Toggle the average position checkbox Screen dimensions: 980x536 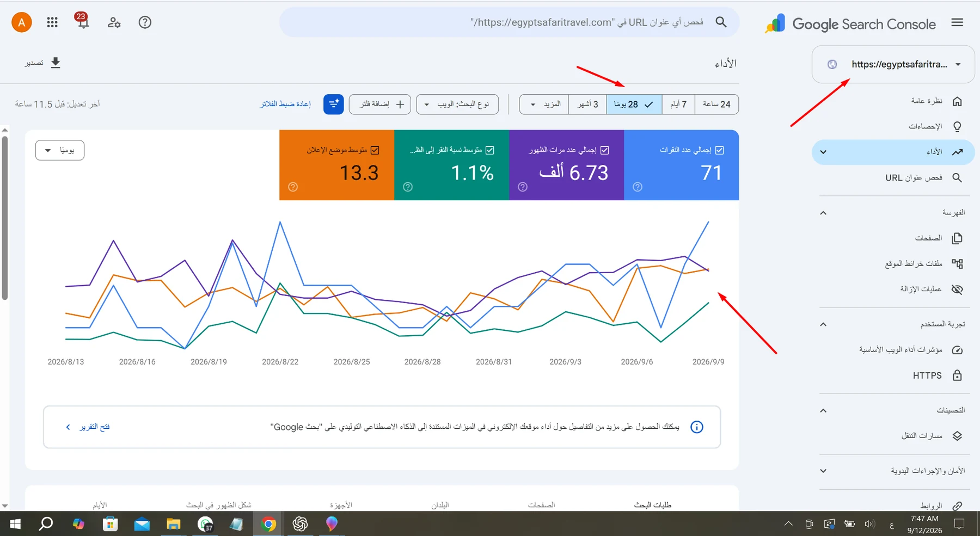(375, 150)
